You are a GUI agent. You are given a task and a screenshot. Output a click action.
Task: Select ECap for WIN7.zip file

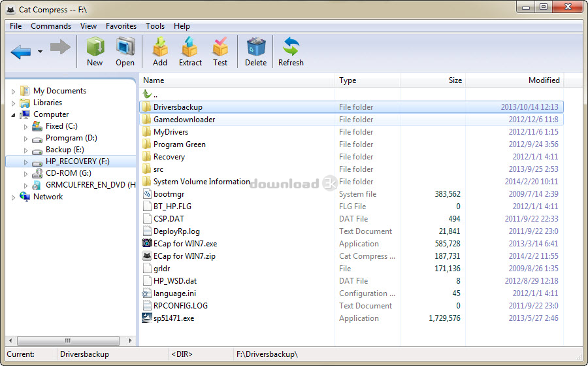184,256
